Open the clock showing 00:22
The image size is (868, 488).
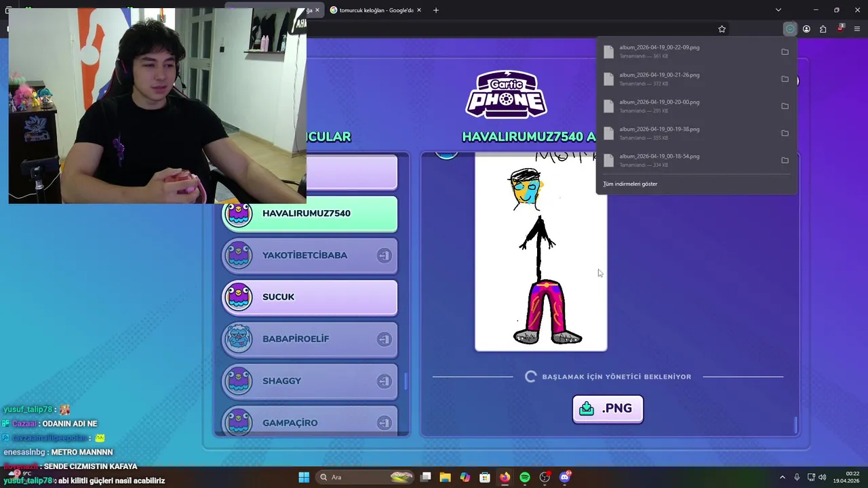[x=847, y=477]
